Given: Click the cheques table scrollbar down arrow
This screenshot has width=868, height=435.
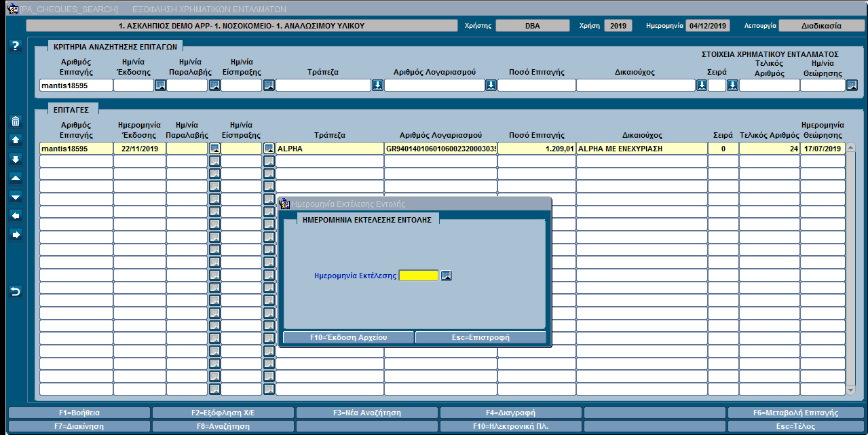Looking at the screenshot, I should tap(851, 390).
